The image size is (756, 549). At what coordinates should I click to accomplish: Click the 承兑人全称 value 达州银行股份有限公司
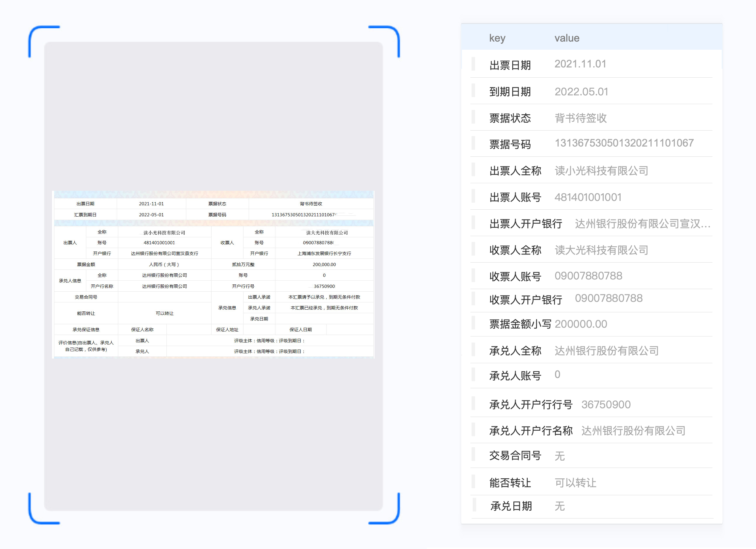click(x=607, y=351)
